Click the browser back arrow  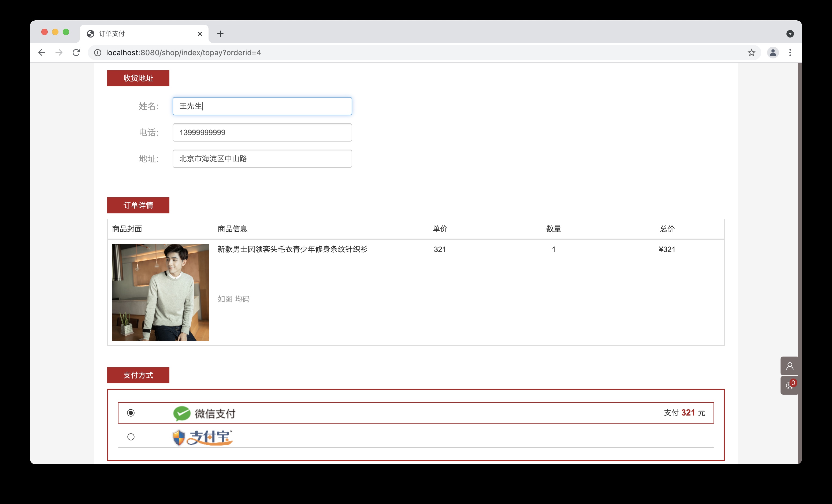(x=42, y=53)
